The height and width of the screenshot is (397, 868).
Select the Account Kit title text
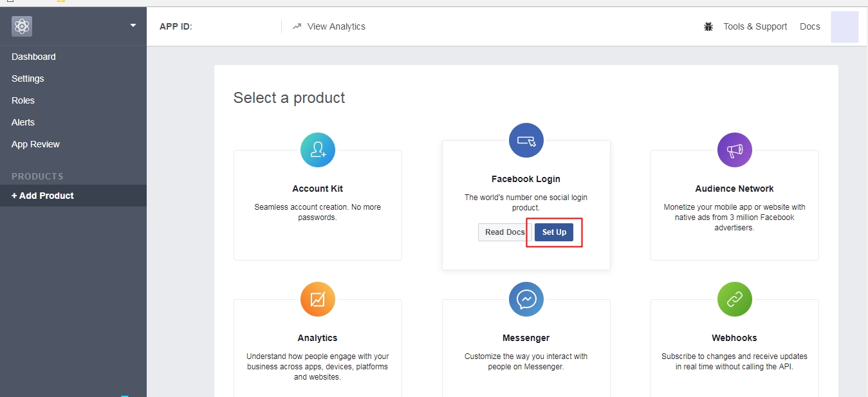tap(318, 189)
